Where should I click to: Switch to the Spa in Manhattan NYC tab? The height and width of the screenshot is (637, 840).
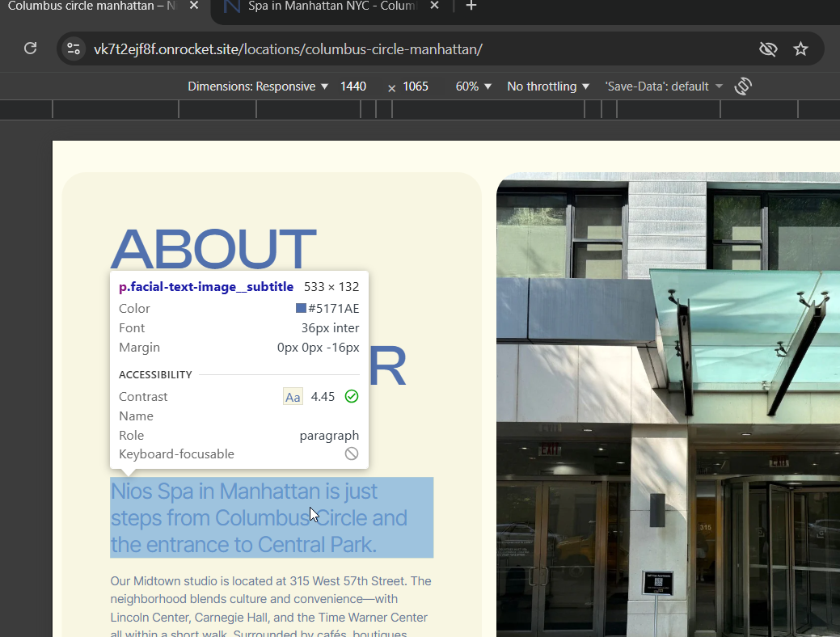coord(331,6)
